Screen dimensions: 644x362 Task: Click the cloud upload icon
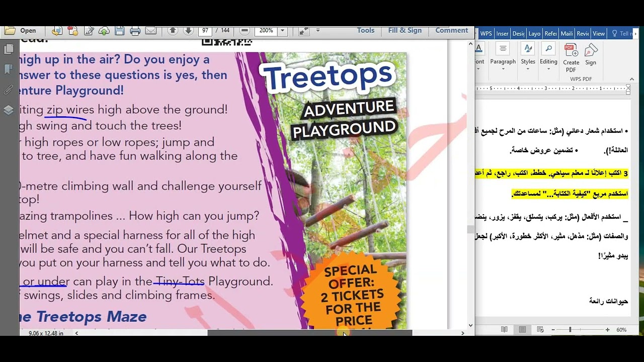tap(104, 31)
